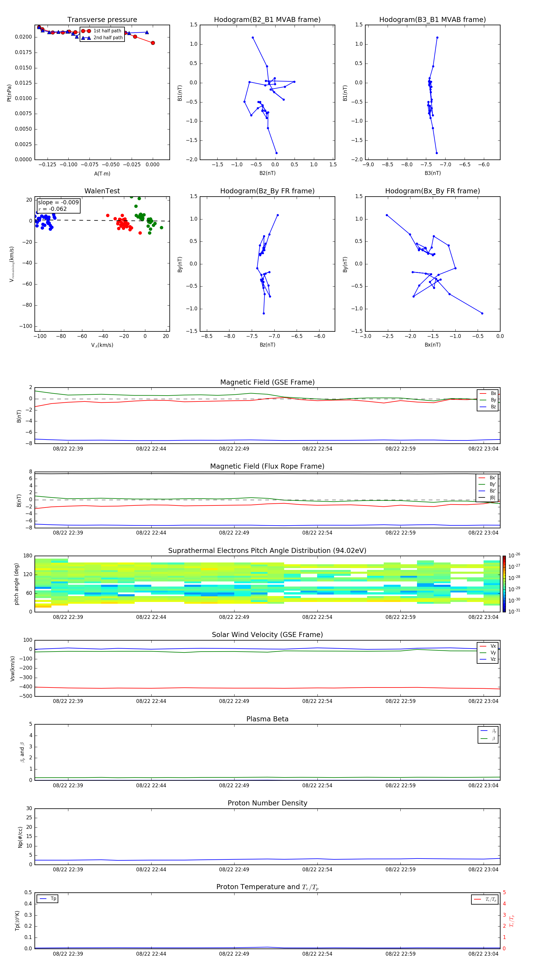The height and width of the screenshot is (980, 535).
Task: Click the Pt(nPa) axis label
Action: tap(9, 93)
